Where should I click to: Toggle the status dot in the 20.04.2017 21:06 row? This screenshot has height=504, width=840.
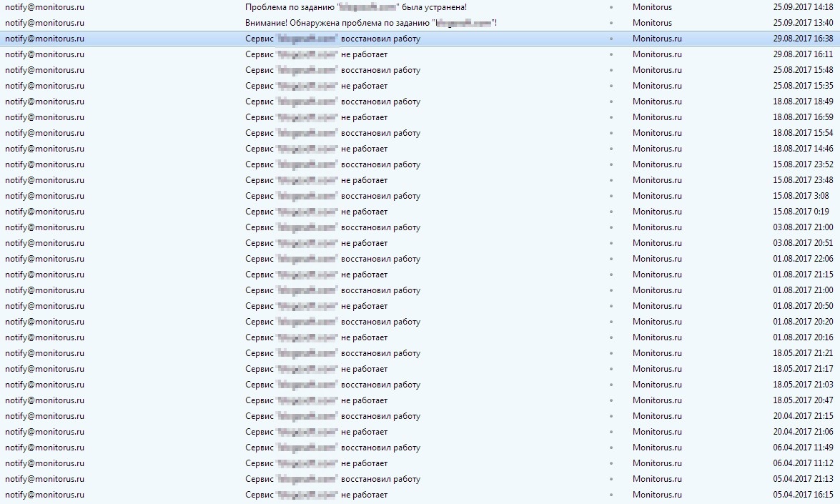[611, 432]
